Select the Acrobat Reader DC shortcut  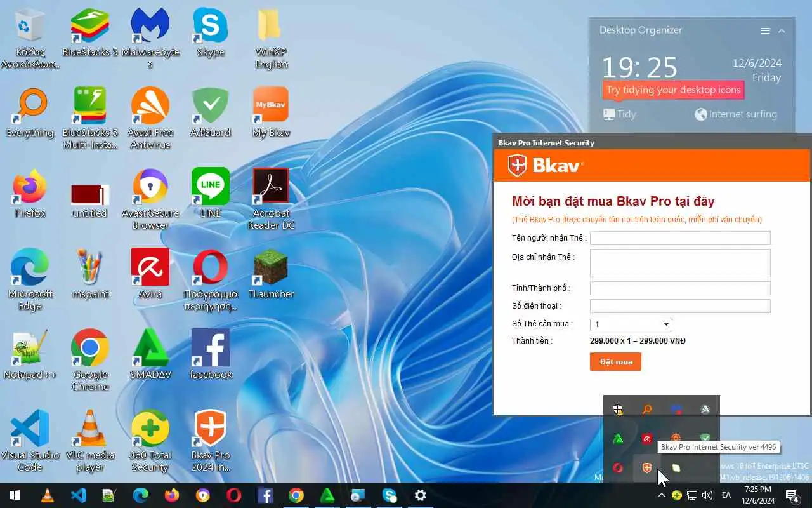click(271, 199)
